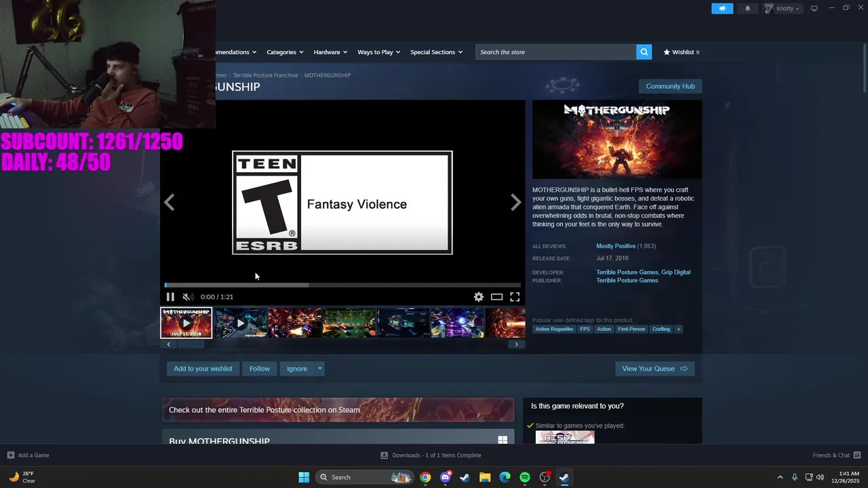Expand the Hardware menu
Image resolution: width=868 pixels, height=488 pixels.
(x=330, y=52)
